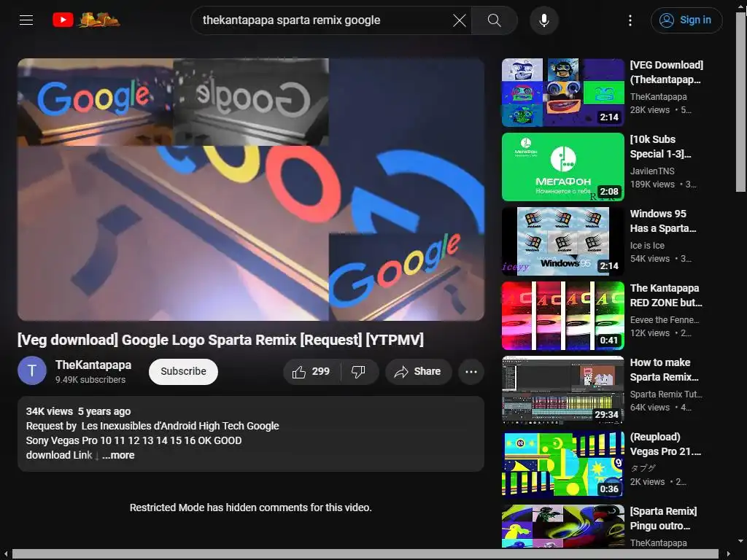Open the hamburger guide menu
This screenshot has height=560, width=747.
[26, 20]
